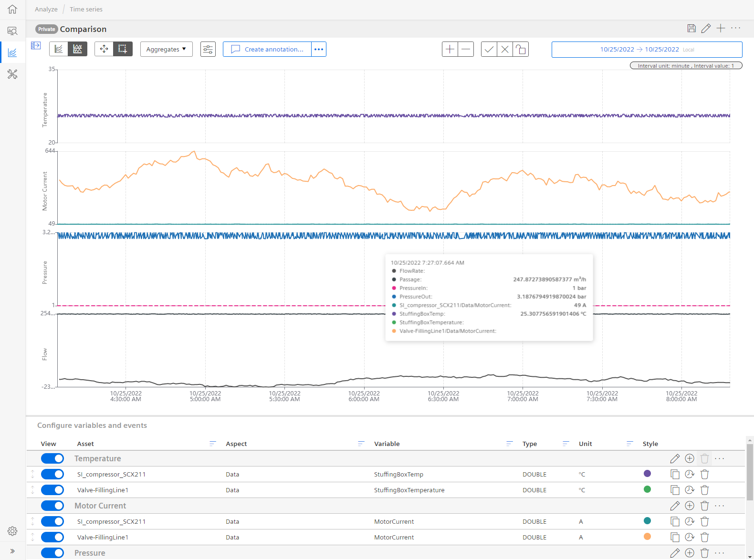Toggle Pressure group visibility

coord(52,553)
